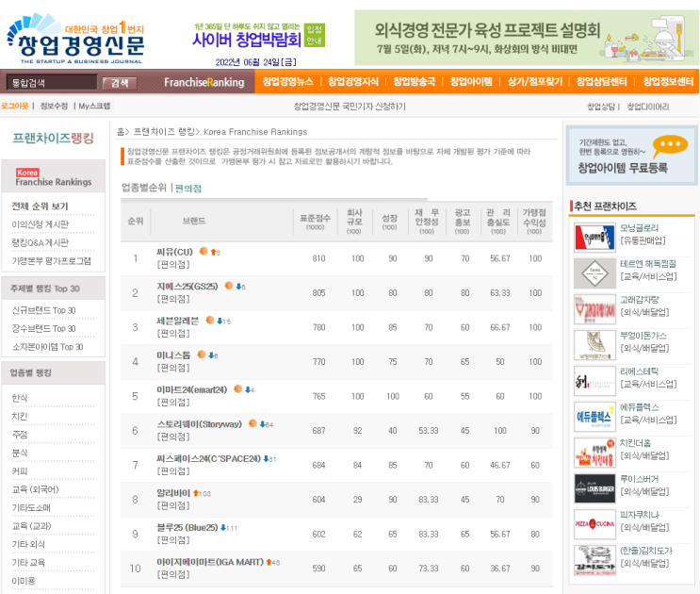This screenshot has height=594, width=700.
Task: Open the 창업상담센터 menu
Action: click(x=602, y=81)
